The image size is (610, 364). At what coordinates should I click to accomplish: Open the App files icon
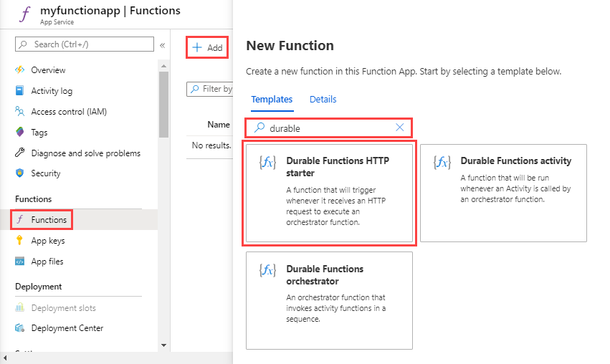(20, 262)
